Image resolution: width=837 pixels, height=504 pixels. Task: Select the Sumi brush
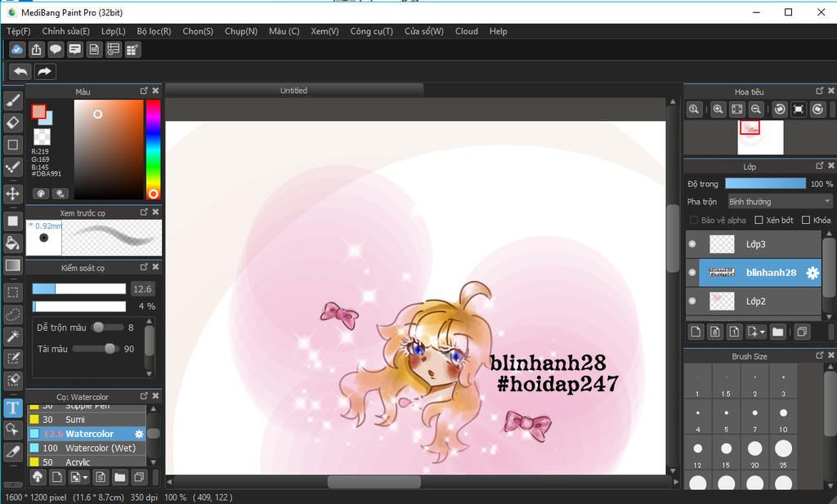pyautogui.click(x=87, y=420)
